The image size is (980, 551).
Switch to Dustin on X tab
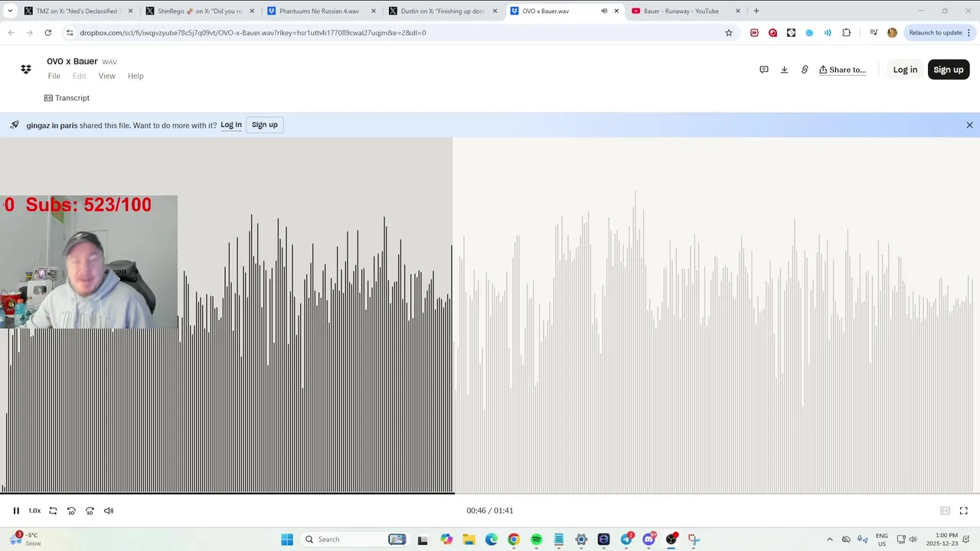tap(443, 11)
